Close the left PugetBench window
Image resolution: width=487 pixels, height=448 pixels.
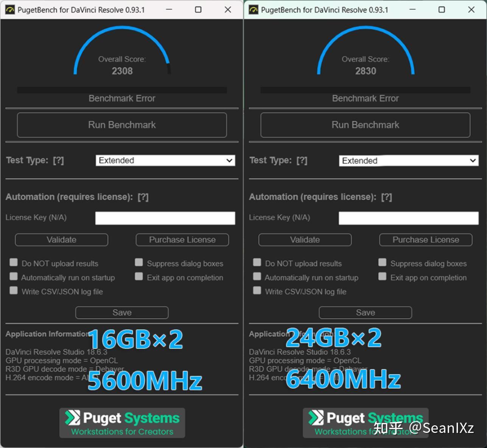coord(228,9)
